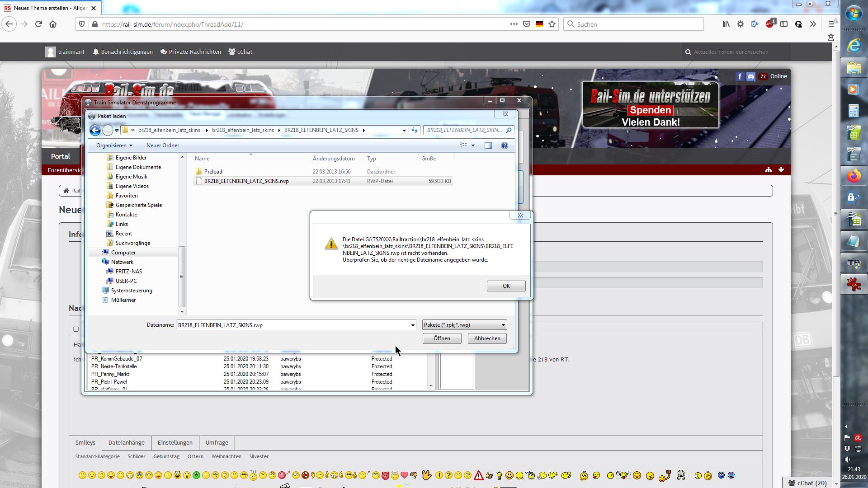The height and width of the screenshot is (488, 868).
Task: Click OK in the file-not-found warning
Action: coord(506,286)
